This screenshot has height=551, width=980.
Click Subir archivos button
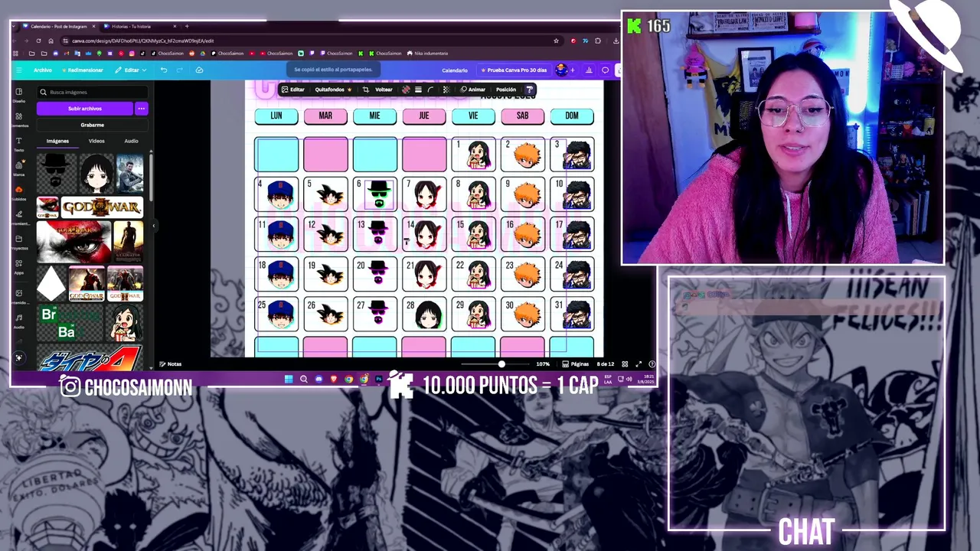point(85,109)
